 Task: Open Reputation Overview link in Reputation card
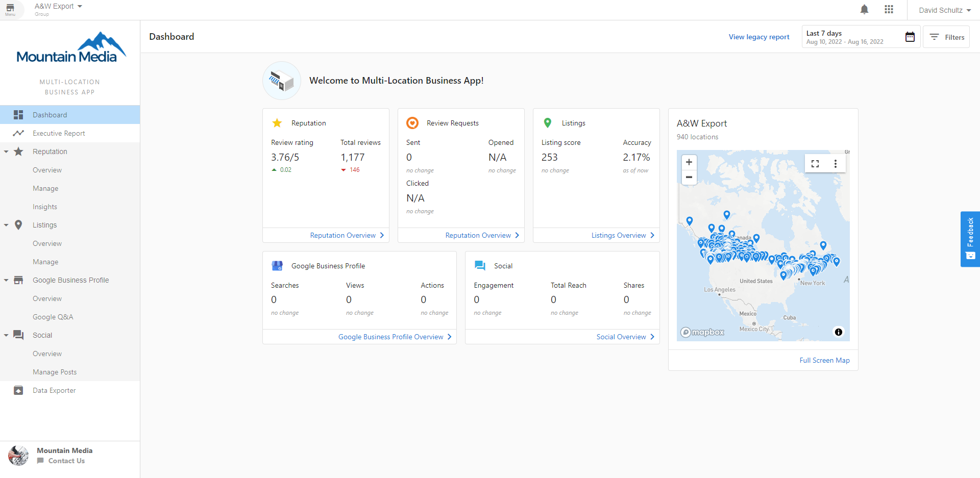tap(347, 235)
